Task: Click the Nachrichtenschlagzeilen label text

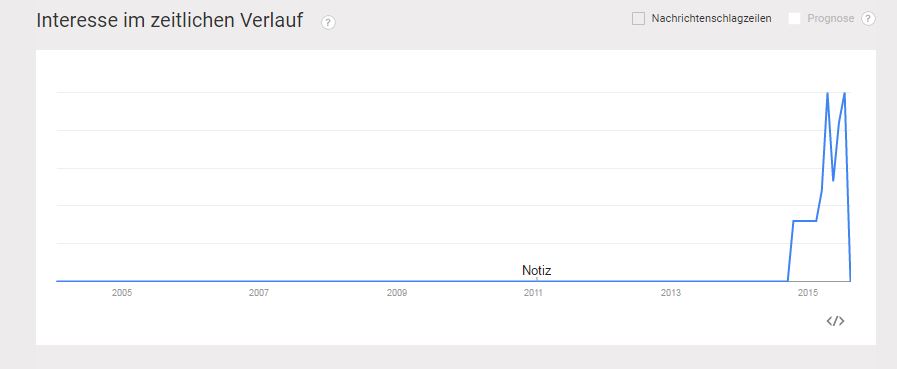Action: [x=711, y=18]
